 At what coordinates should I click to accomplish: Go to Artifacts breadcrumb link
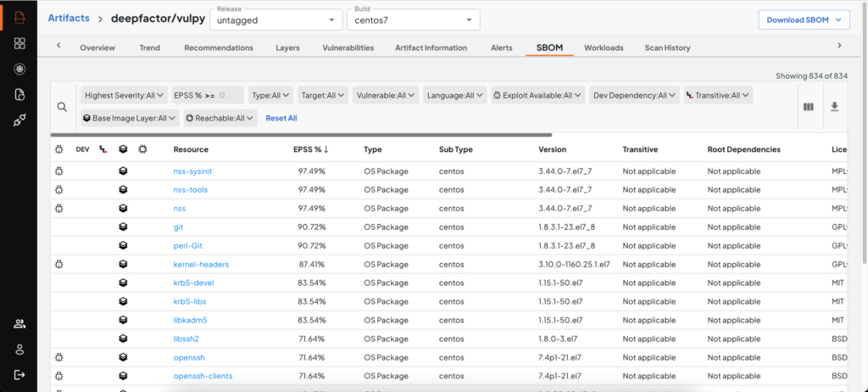pos(69,18)
